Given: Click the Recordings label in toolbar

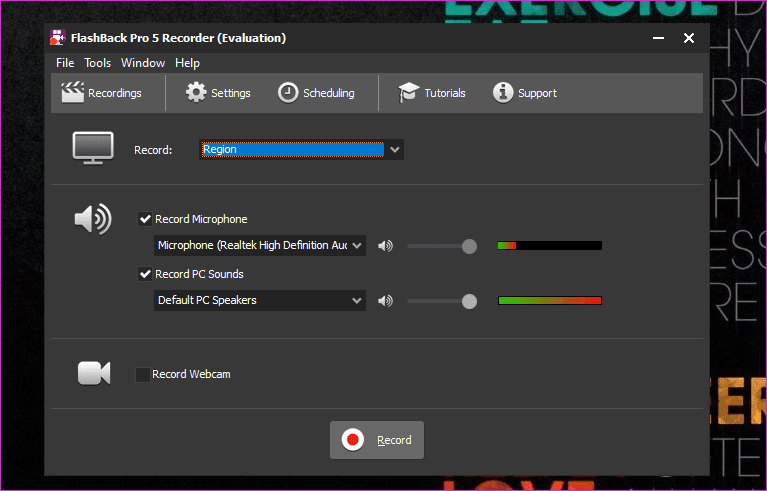Looking at the screenshot, I should click(115, 93).
